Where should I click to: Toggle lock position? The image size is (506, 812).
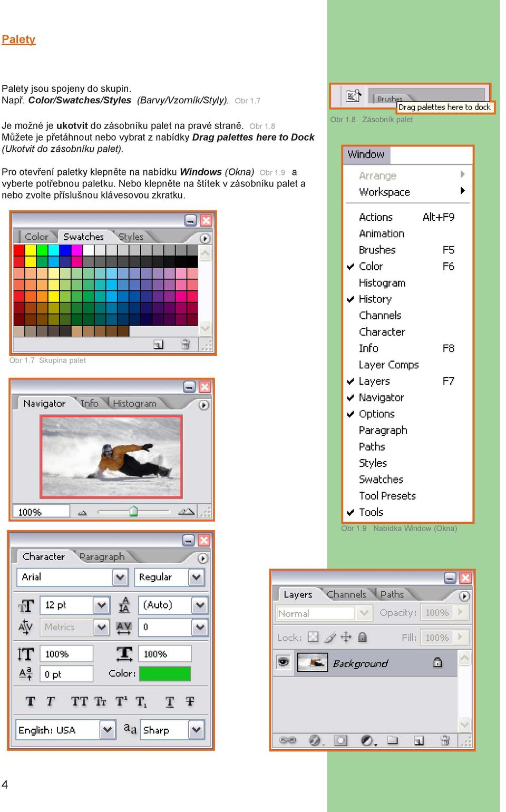coord(346,637)
